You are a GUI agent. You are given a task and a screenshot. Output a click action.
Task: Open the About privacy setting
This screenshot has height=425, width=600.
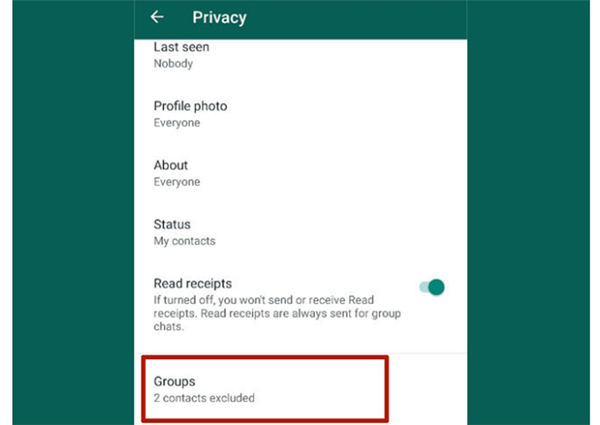(x=300, y=173)
